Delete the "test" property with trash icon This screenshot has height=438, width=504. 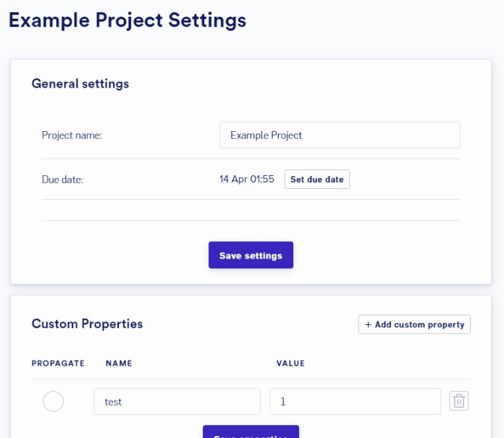pyautogui.click(x=458, y=401)
